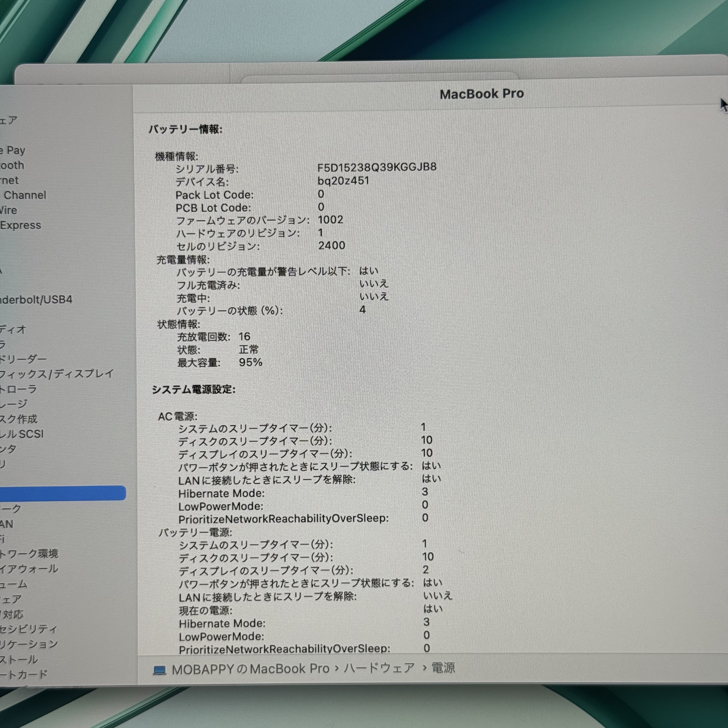
Task: Select the アクセシビリティ sidebar item
Action: (29, 629)
